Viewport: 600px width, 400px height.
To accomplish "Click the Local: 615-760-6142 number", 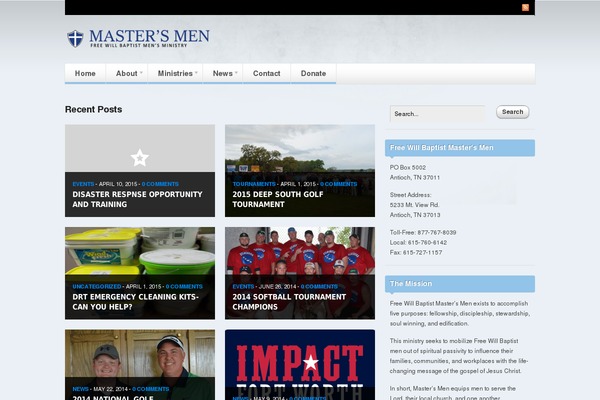I will click(x=418, y=243).
